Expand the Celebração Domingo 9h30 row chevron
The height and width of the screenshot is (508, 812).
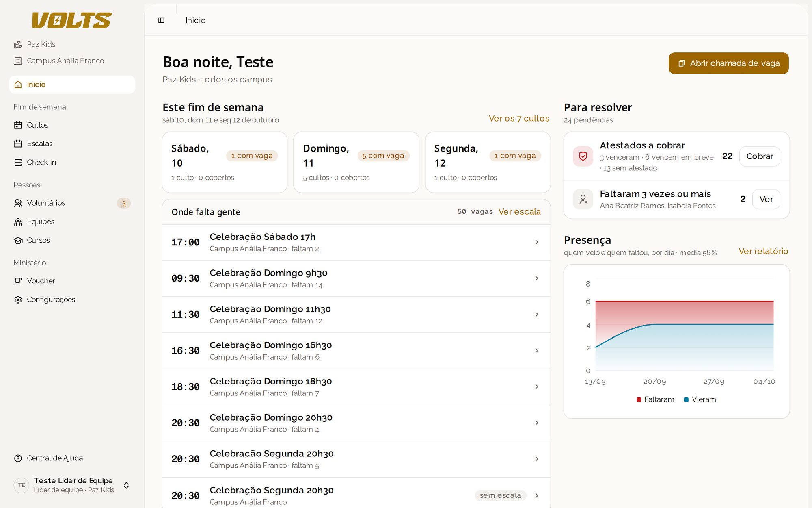point(537,278)
